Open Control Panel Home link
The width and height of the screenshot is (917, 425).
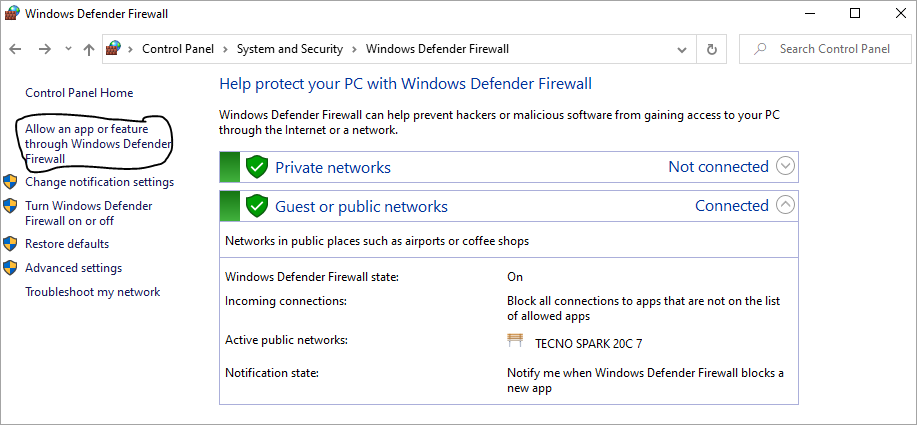pos(79,93)
